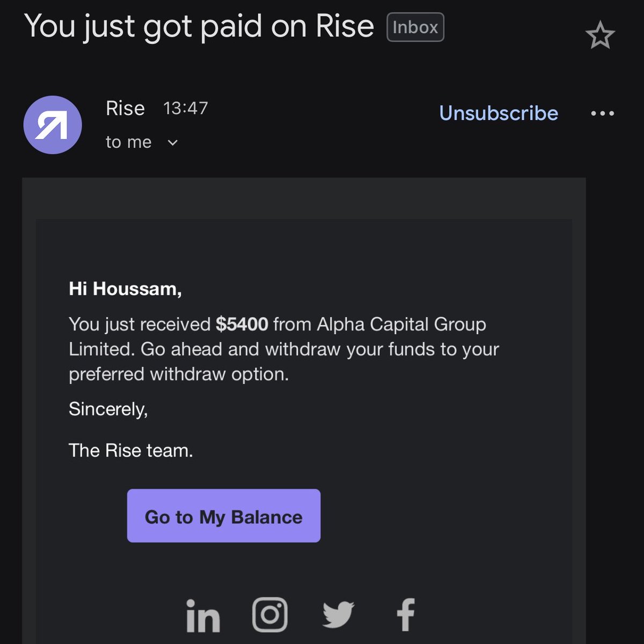Tap the 'Hi Houssam,' greeting

click(x=125, y=289)
